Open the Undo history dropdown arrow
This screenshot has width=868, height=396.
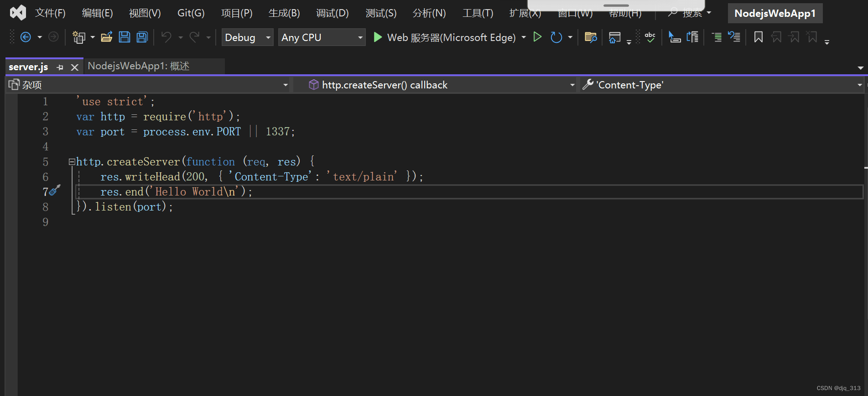(x=181, y=37)
